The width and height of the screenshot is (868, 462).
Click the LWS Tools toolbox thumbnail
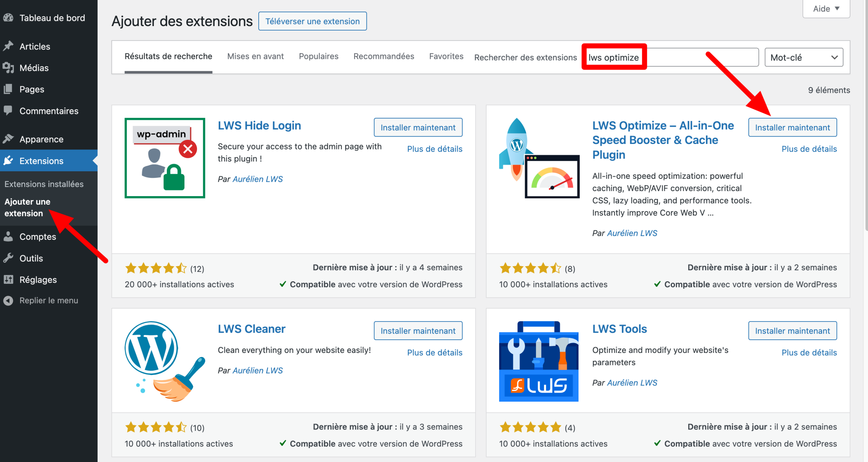pyautogui.click(x=539, y=361)
